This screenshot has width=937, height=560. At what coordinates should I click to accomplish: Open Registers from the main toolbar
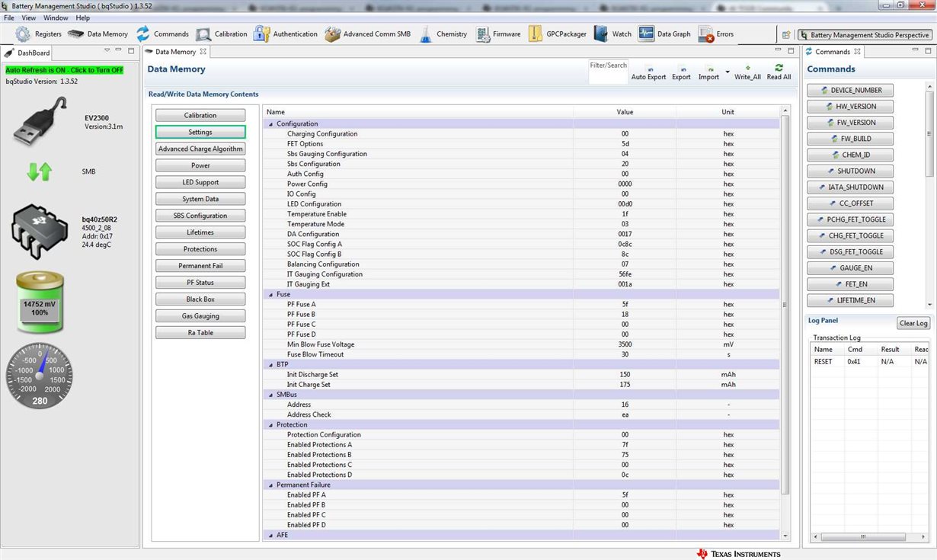[38, 34]
